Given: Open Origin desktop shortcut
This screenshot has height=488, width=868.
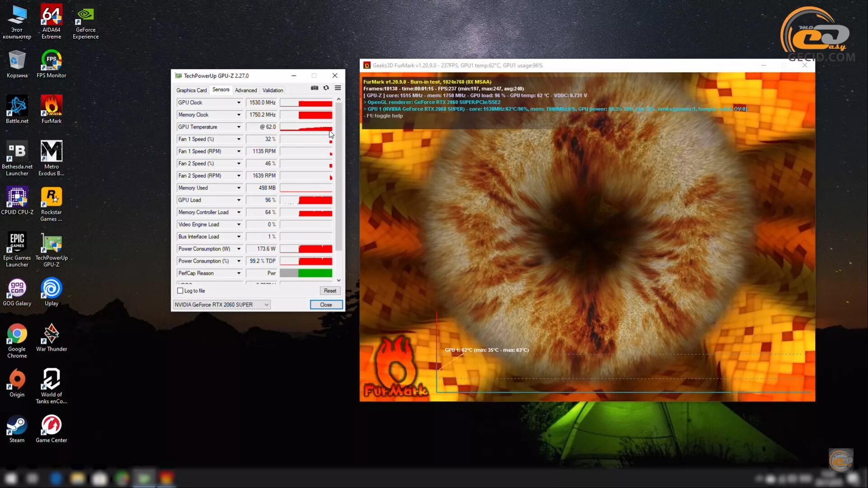Looking at the screenshot, I should pos(17,383).
